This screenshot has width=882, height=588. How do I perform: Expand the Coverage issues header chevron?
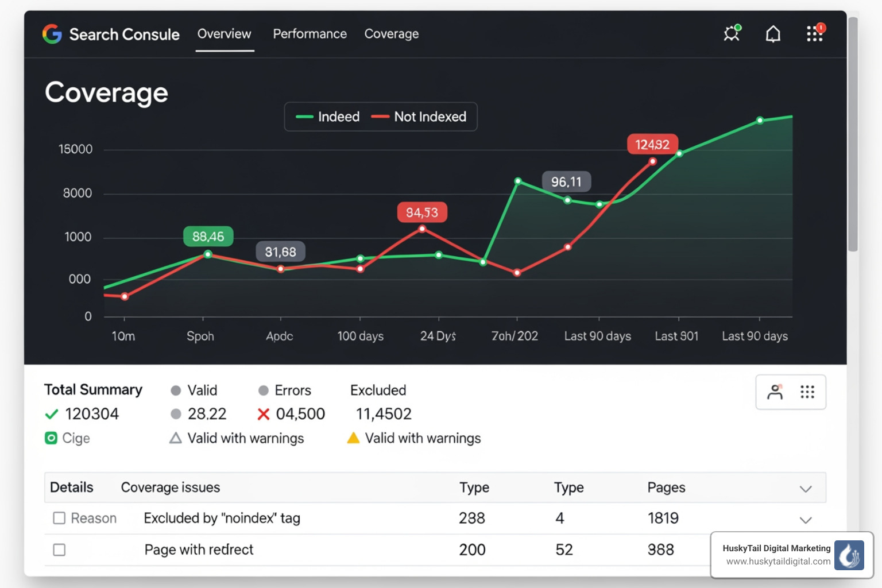coord(806,489)
